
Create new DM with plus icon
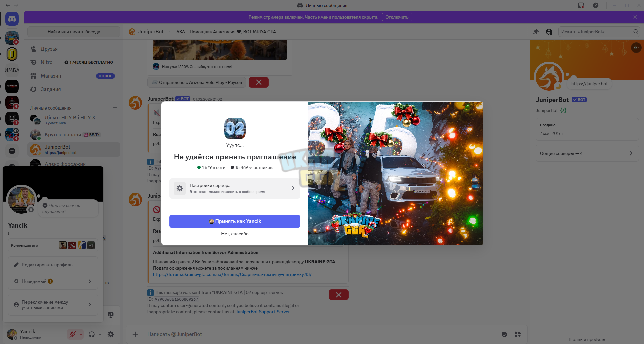pyautogui.click(x=115, y=108)
